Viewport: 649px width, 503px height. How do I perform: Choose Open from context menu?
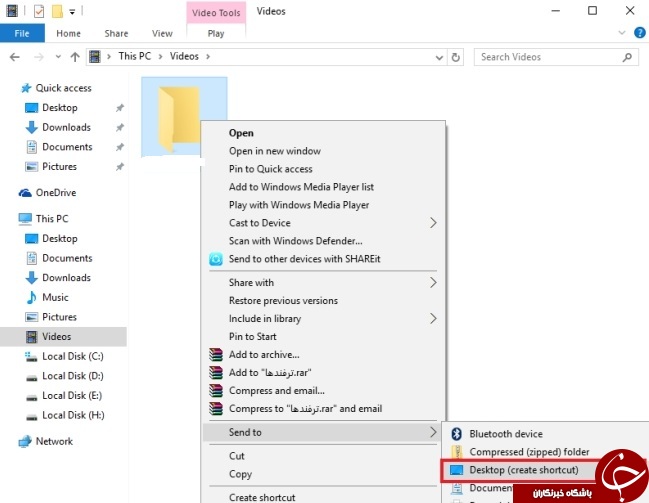point(241,133)
